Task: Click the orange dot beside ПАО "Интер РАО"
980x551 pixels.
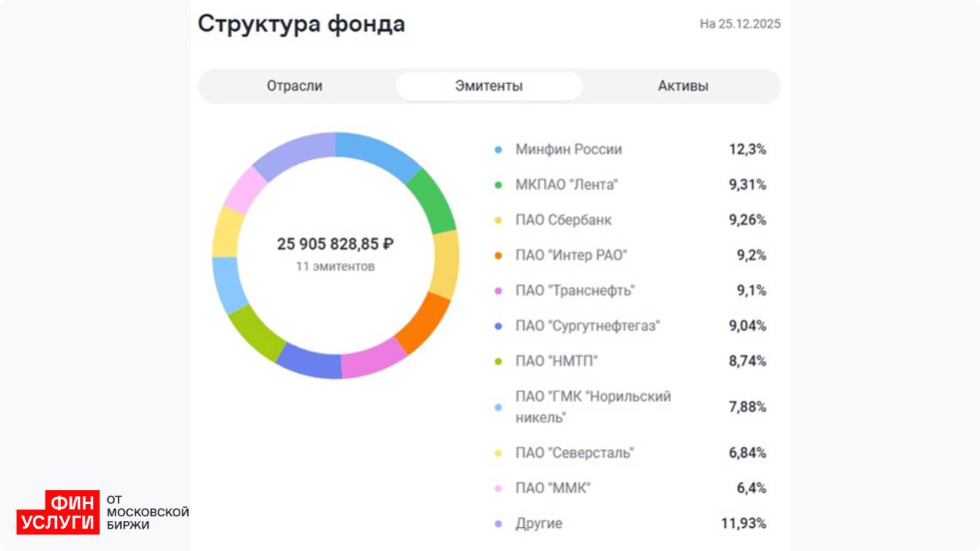Action: (498, 256)
